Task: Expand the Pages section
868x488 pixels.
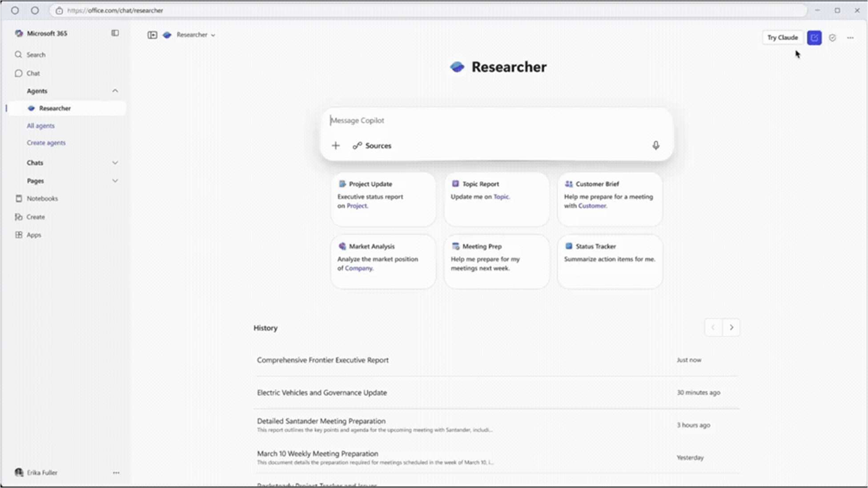Action: 115,180
